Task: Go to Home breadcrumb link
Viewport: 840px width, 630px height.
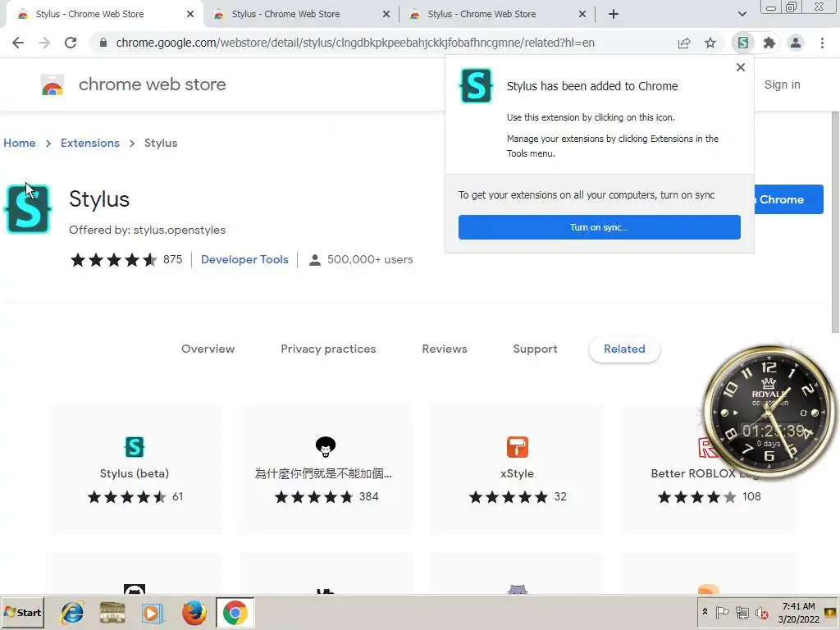Action: (20, 143)
